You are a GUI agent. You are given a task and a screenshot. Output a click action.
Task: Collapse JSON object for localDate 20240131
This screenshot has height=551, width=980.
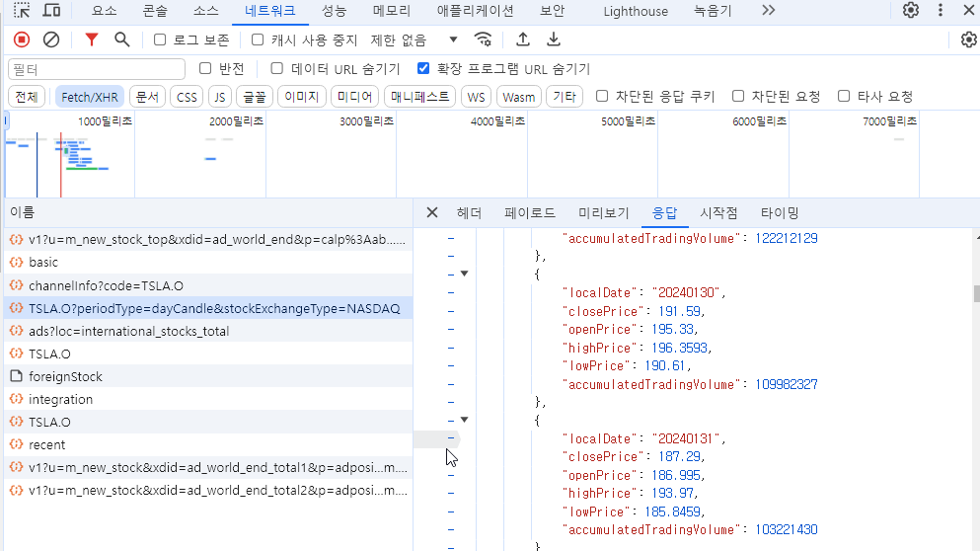(465, 420)
